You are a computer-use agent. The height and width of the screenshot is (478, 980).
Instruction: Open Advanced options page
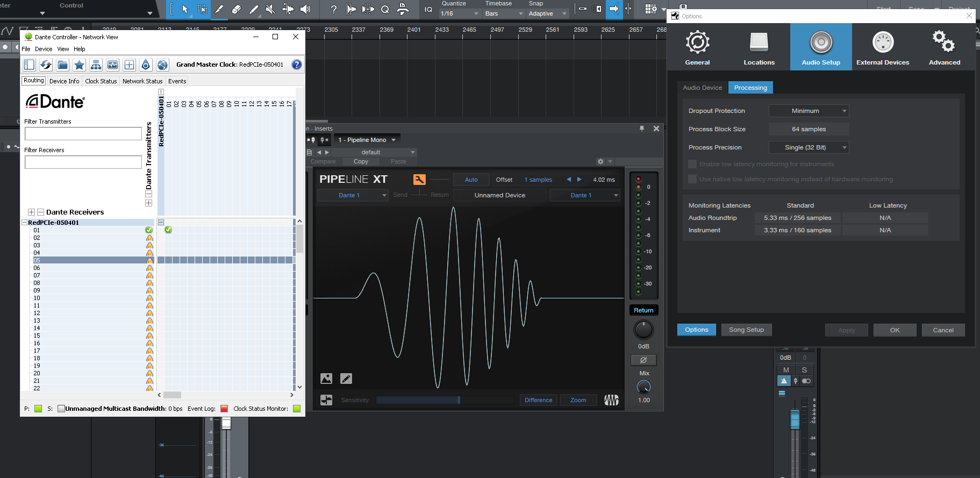[x=945, y=47]
